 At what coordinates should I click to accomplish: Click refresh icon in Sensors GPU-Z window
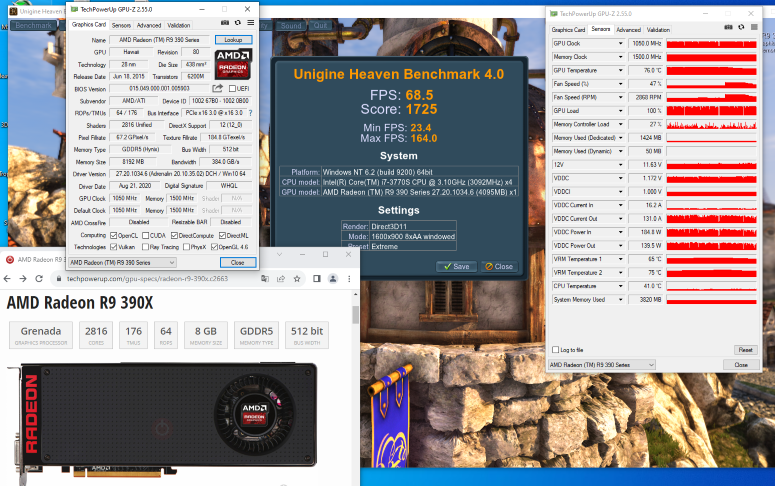[741, 27]
